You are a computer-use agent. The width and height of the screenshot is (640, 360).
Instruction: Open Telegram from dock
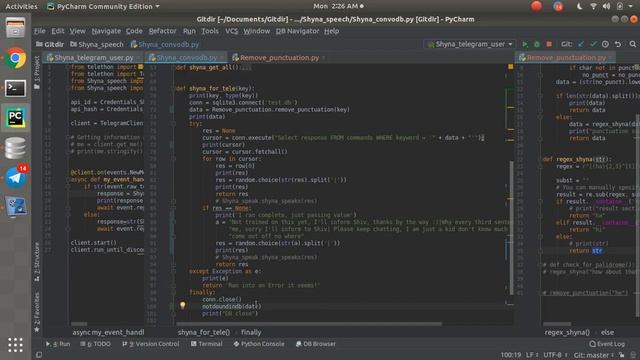(x=16, y=178)
